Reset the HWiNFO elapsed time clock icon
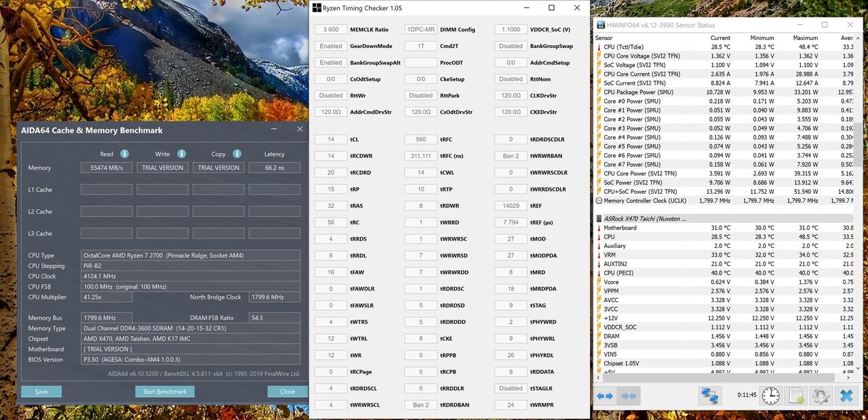This screenshot has width=868, height=420. [x=770, y=395]
